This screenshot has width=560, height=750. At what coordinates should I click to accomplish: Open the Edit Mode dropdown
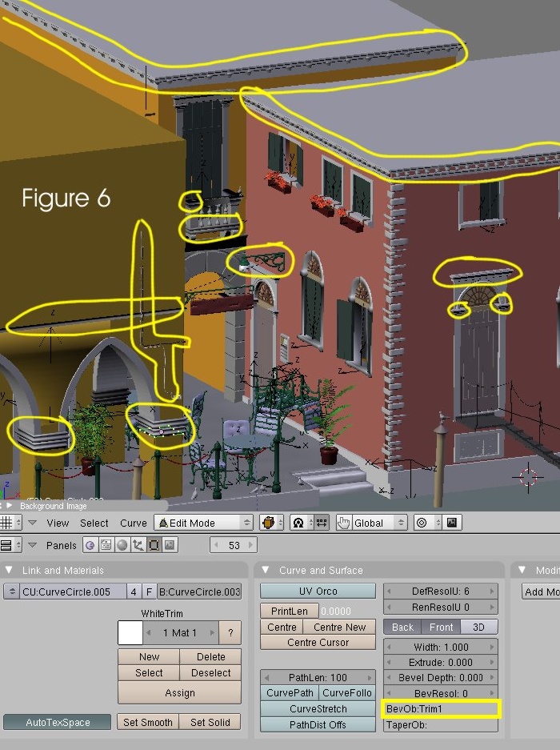point(203,523)
